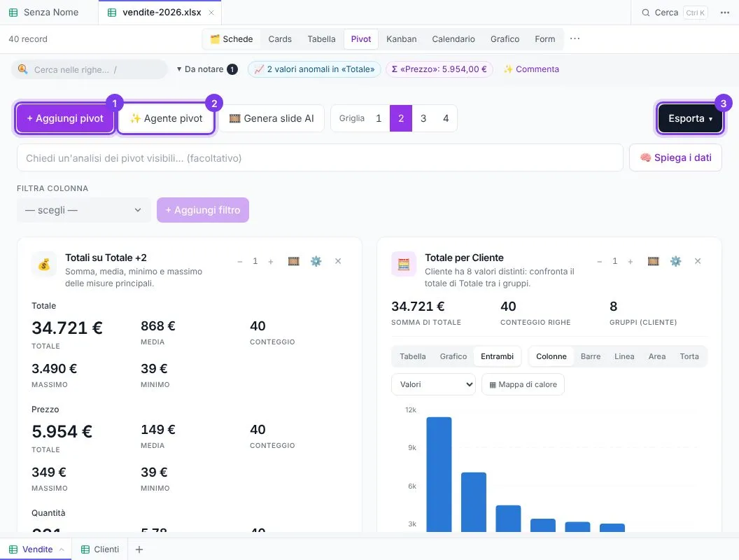Open the Vendite sheet tab menu arrow
739x560 pixels.
(x=62, y=549)
